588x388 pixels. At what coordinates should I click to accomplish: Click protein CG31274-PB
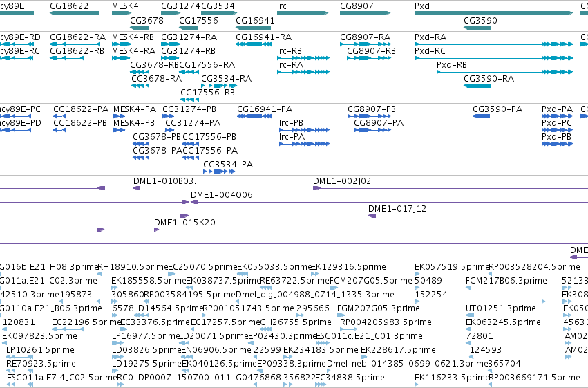pos(189,109)
